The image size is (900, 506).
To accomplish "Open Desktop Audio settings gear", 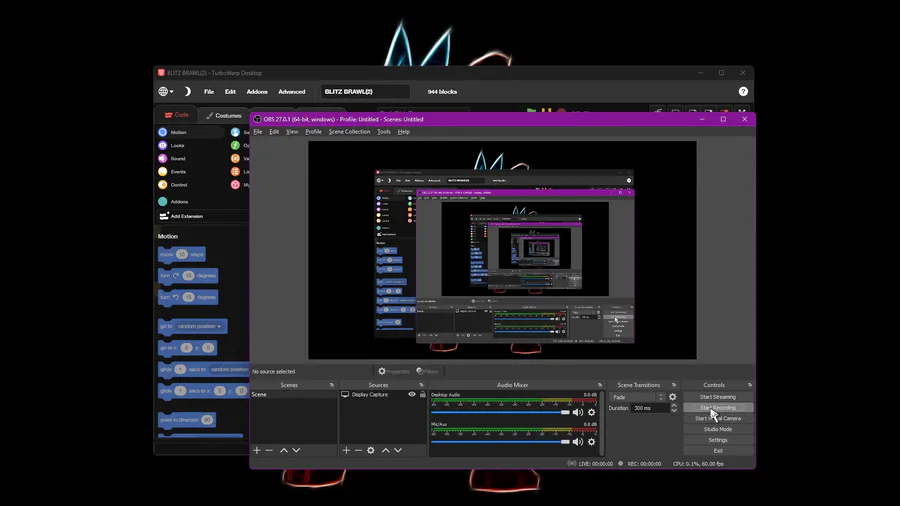I will 592,412.
